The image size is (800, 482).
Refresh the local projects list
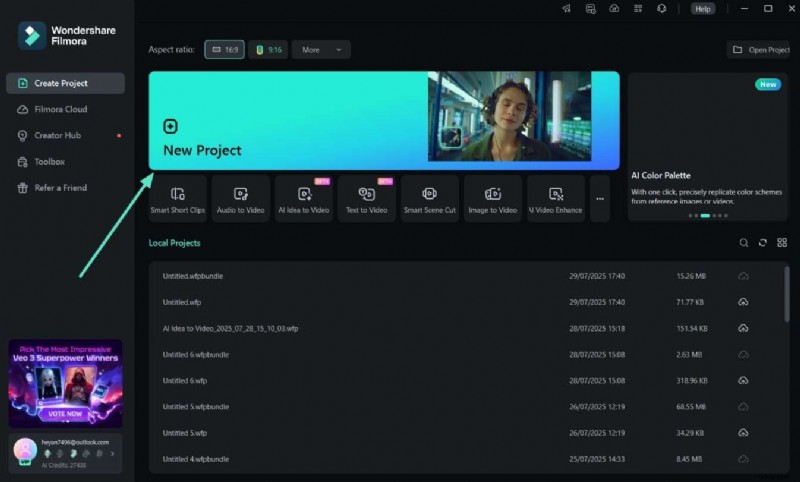click(762, 243)
